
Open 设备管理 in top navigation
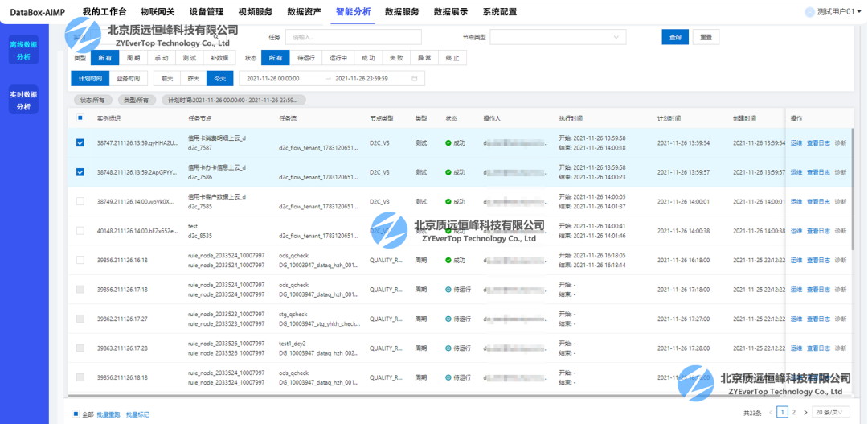[x=207, y=11]
